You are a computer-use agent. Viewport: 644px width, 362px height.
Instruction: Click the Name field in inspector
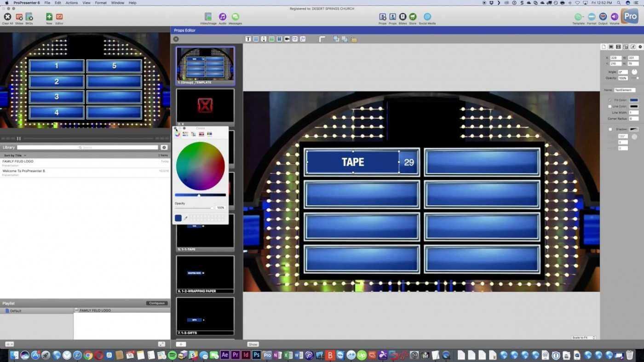[x=625, y=90]
